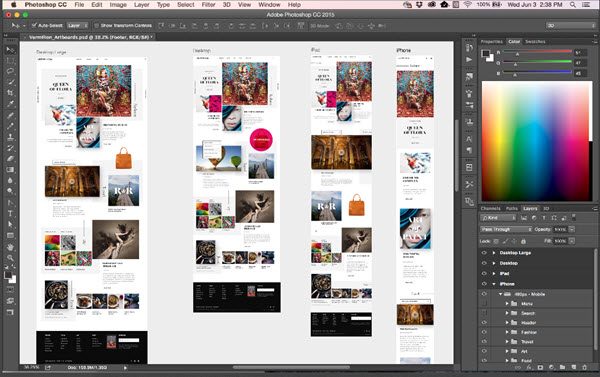Show the hidden Search layer group
Image resolution: width=600 pixels, height=377 pixels.
point(484,313)
